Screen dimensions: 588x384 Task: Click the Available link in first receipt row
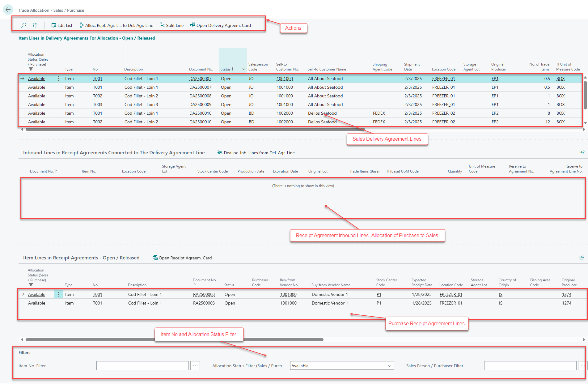coord(36,294)
